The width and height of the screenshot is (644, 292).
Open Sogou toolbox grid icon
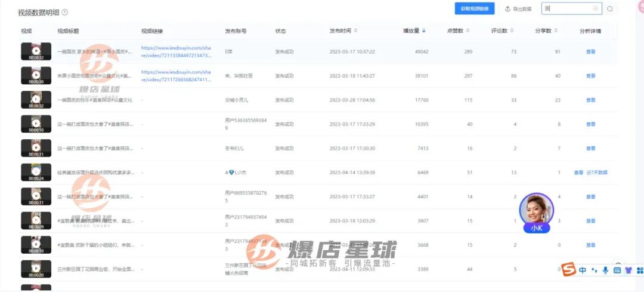639,270
